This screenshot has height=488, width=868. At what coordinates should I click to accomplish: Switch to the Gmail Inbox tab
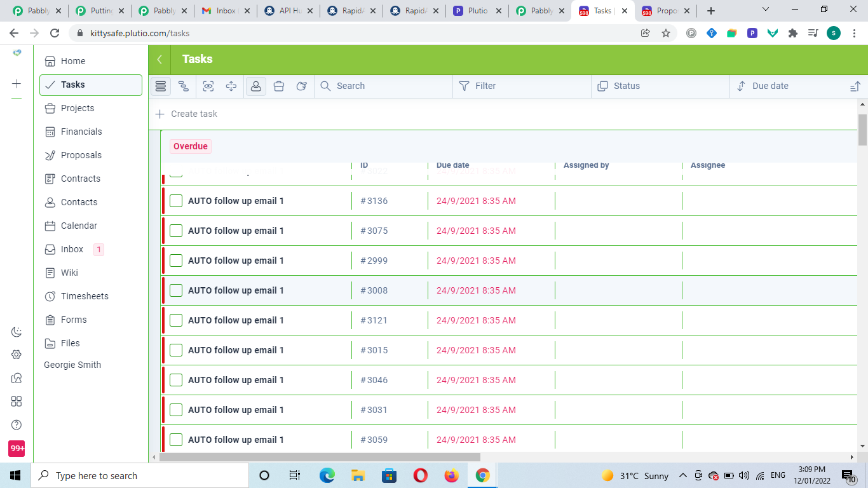tap(225, 11)
